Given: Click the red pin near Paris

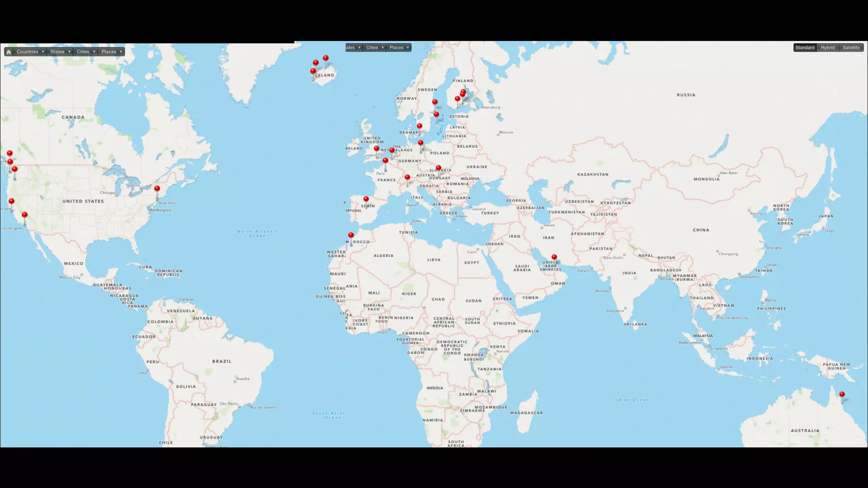Looking at the screenshot, I should [385, 161].
